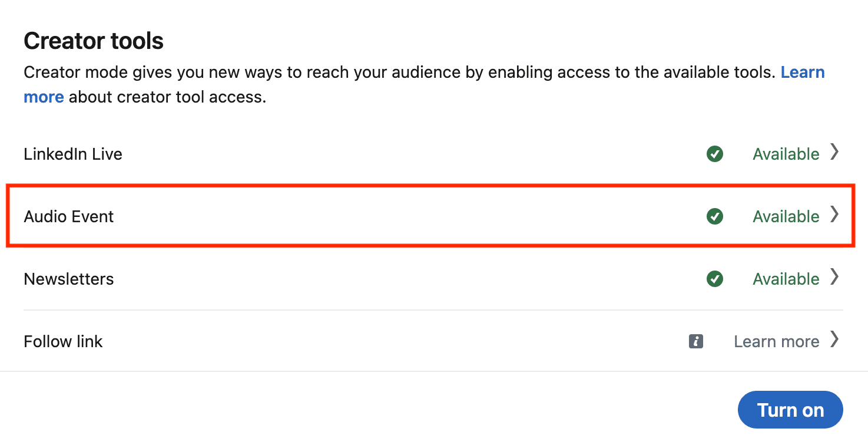Click the Learn more link in the description

803,72
